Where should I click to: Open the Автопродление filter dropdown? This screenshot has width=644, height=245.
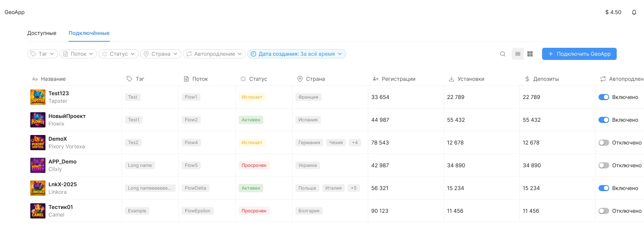coord(214,54)
